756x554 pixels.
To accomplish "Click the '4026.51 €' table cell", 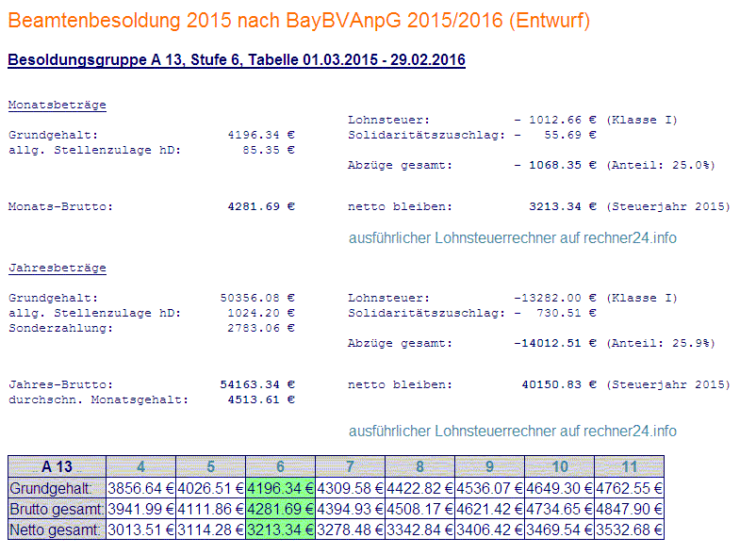I will click(211, 488).
